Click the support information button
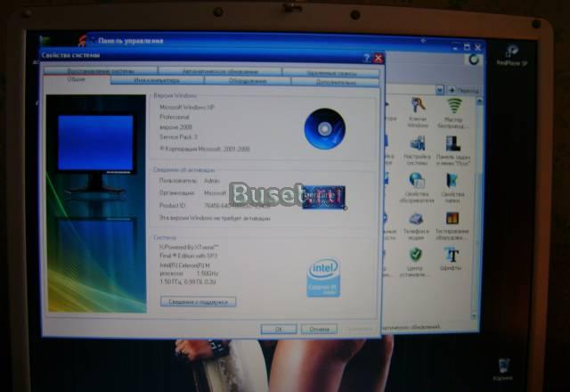 [198, 301]
